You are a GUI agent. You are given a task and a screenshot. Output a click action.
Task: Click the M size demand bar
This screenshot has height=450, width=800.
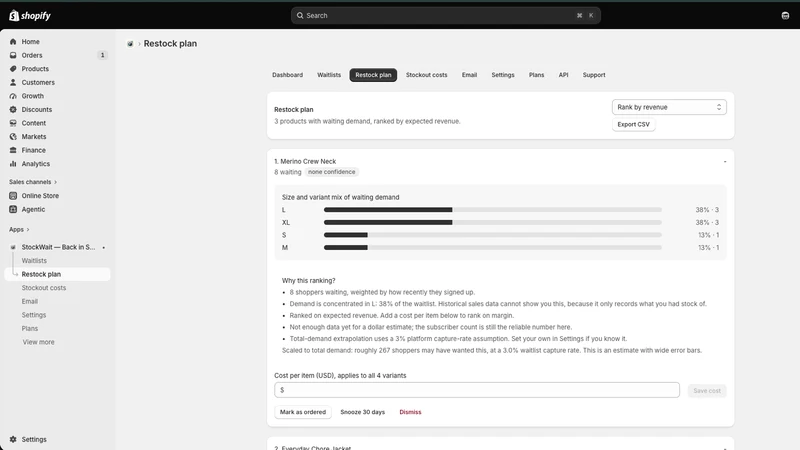tap(492, 247)
